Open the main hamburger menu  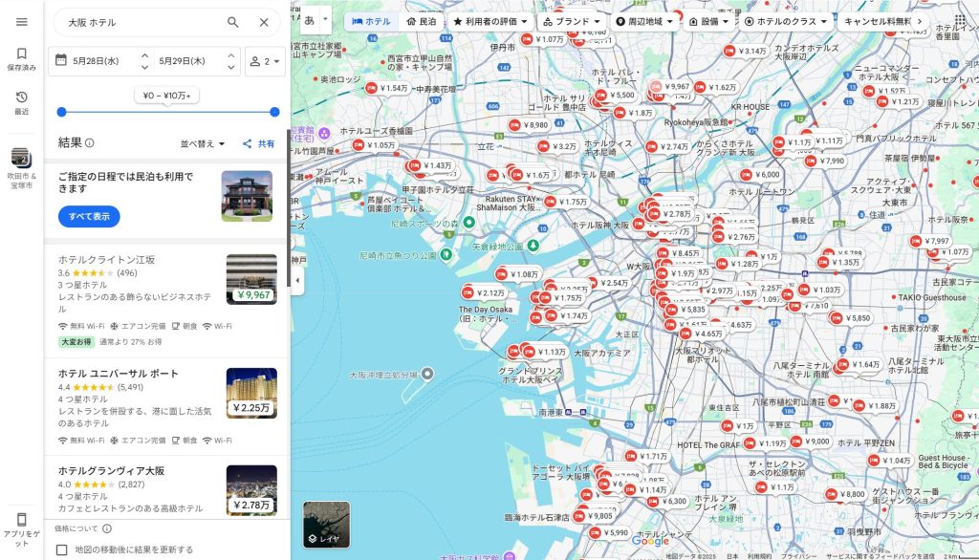21,22
